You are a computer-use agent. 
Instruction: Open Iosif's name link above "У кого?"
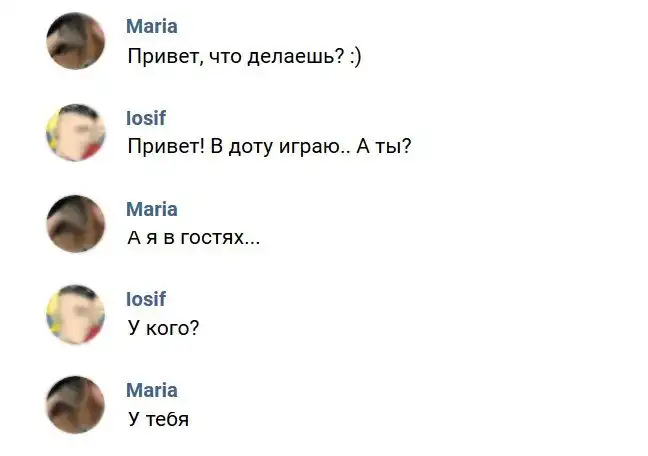[146, 299]
